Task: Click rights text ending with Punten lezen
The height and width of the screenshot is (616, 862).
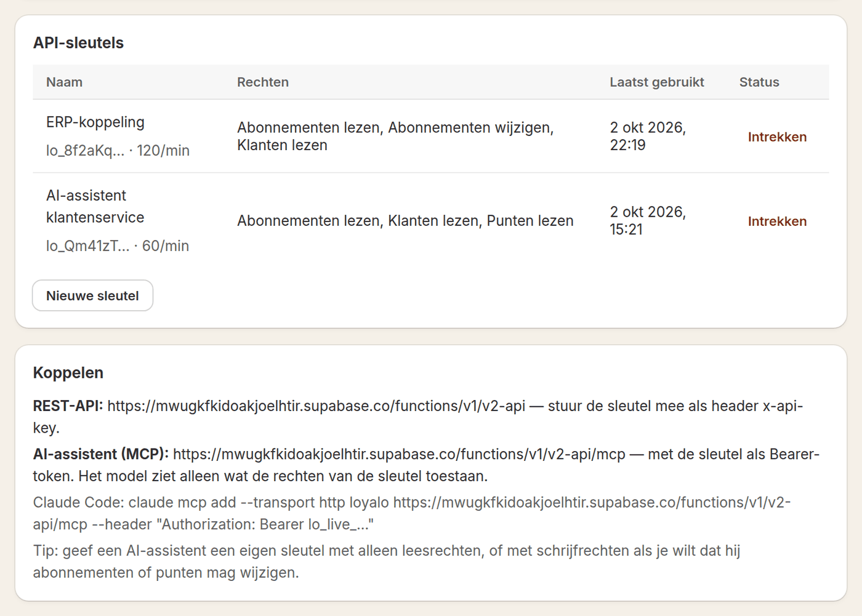Action: coord(405,221)
